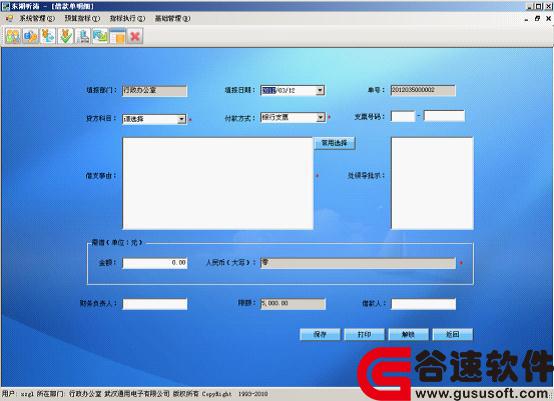This screenshot has width=554, height=401.
Task: Click the 限额 field showing 5,000.00
Action: [293, 304]
